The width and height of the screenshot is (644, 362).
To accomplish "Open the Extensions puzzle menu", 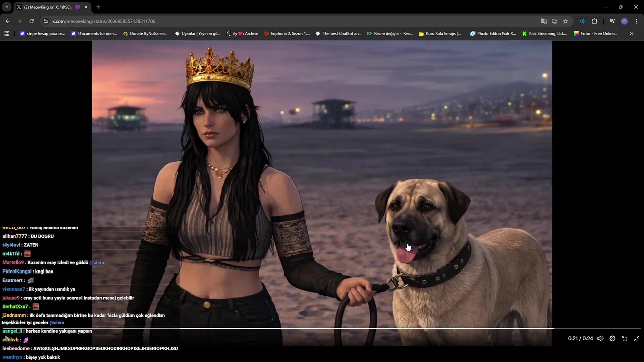I will coord(594,21).
